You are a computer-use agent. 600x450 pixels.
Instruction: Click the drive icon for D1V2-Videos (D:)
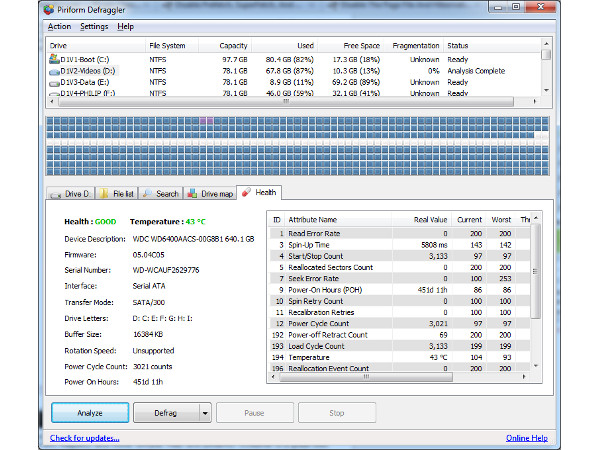click(54, 72)
